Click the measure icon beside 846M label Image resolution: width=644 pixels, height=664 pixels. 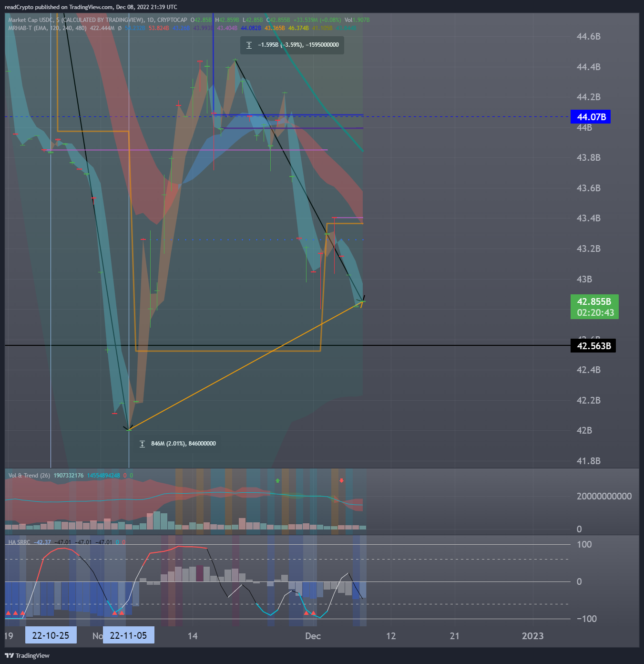(142, 444)
